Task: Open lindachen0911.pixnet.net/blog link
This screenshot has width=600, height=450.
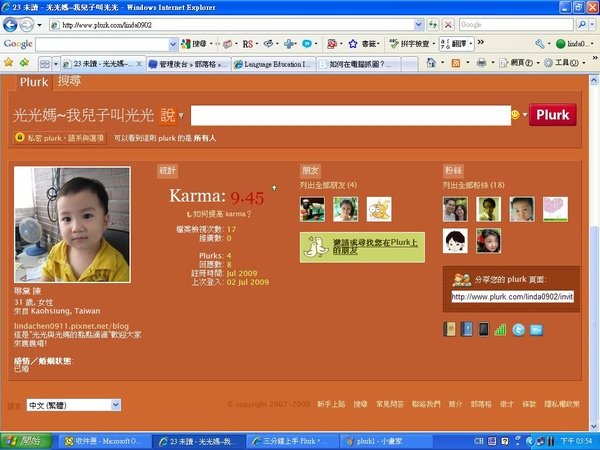Action: (71, 326)
